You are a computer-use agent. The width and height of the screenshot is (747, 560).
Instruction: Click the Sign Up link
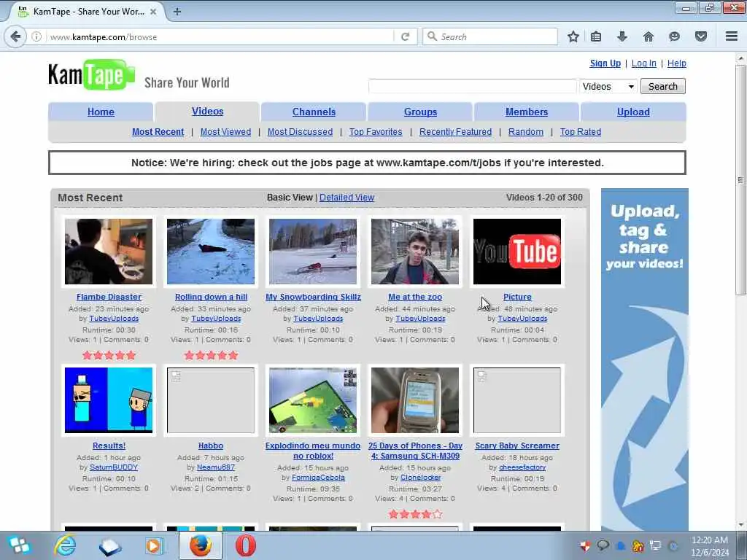[x=605, y=63]
